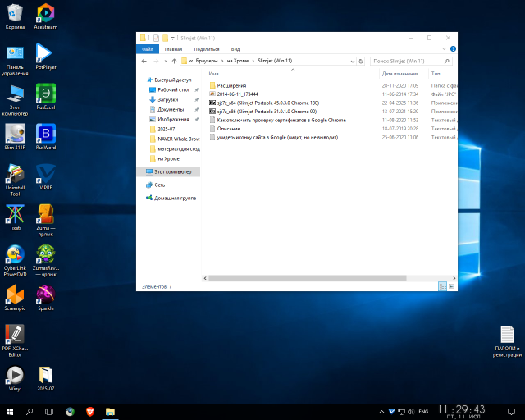This screenshot has height=420, width=525.
Task: Expand the ribbon using the chevron
Action: click(x=444, y=49)
